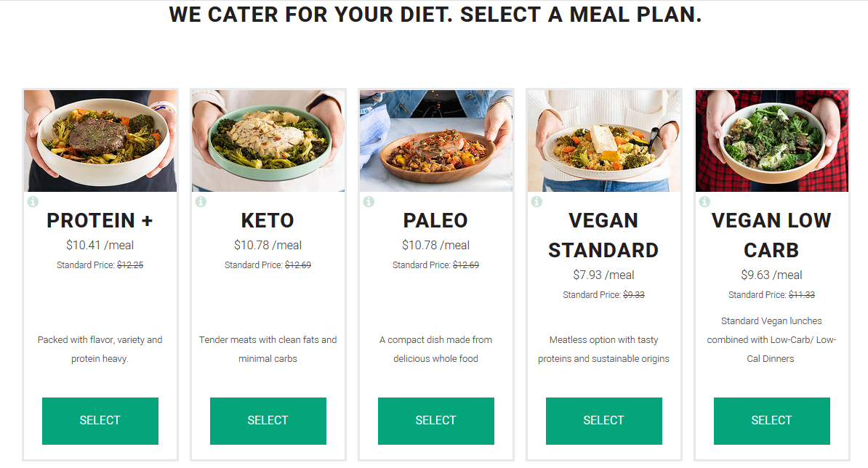Click the Paleo dish photo

click(x=435, y=140)
